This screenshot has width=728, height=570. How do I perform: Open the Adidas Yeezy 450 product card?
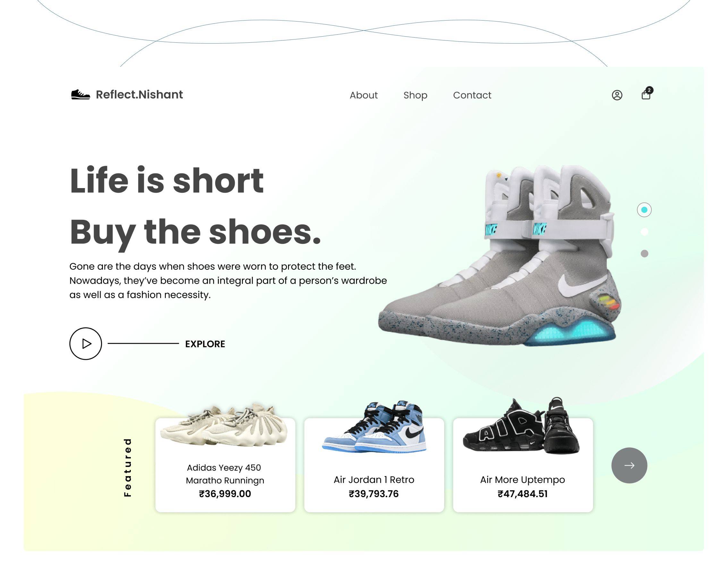(225, 465)
